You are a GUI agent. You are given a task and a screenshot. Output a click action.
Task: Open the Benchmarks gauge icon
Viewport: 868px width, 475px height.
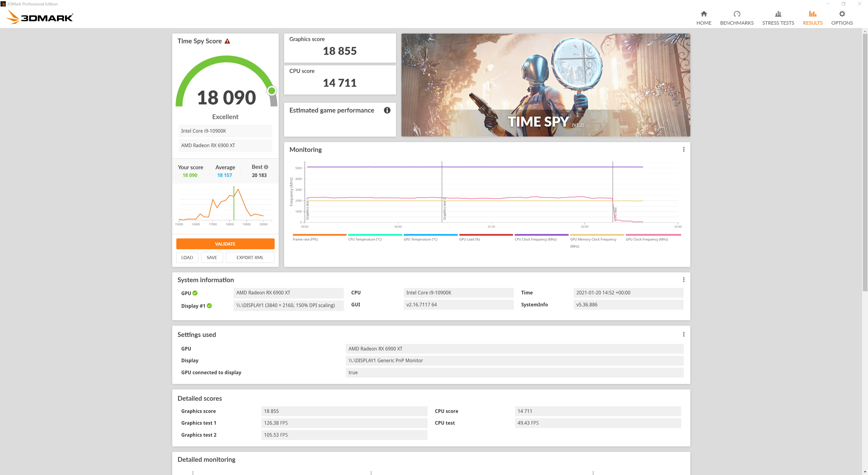coord(737,14)
